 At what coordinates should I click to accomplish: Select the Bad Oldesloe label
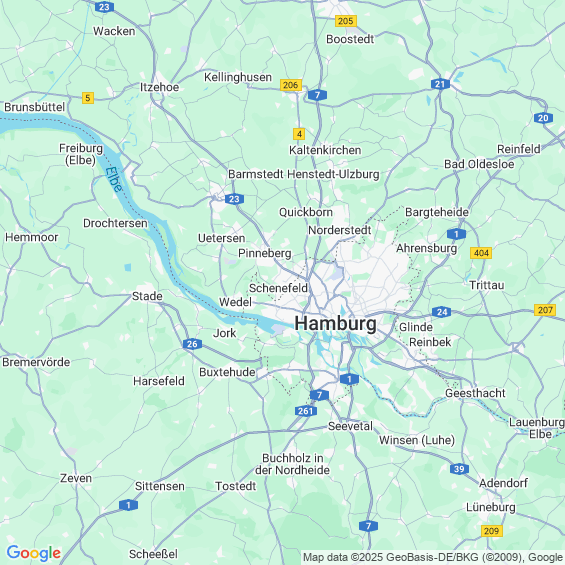(479, 164)
